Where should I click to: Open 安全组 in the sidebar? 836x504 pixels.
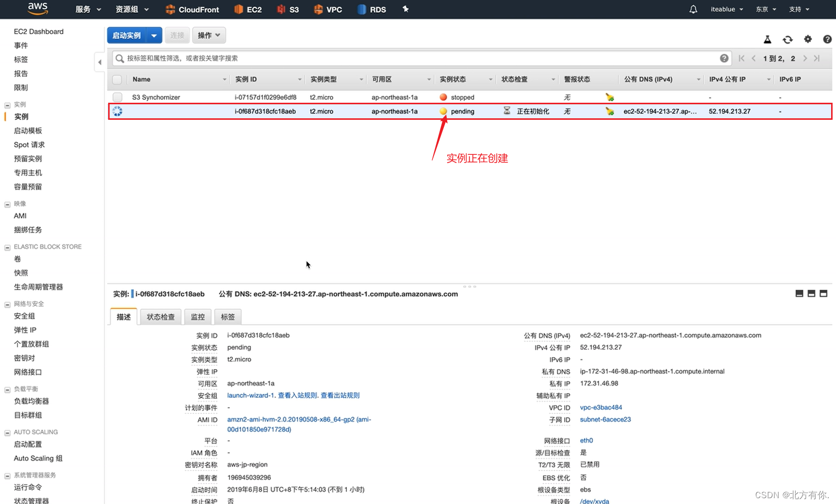pyautogui.click(x=24, y=316)
